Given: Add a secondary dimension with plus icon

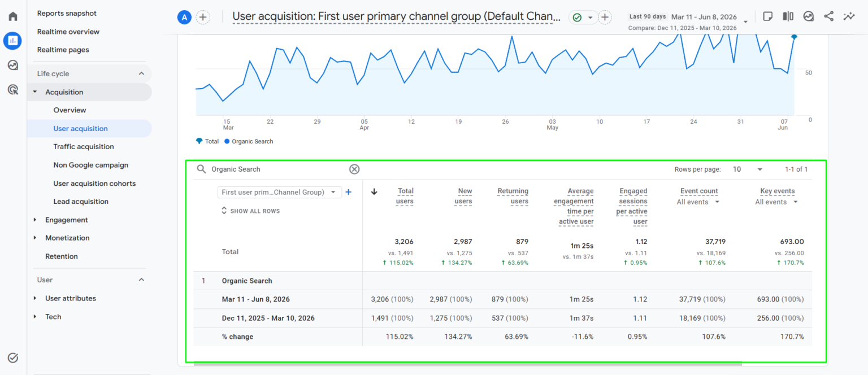Looking at the screenshot, I should (x=349, y=192).
